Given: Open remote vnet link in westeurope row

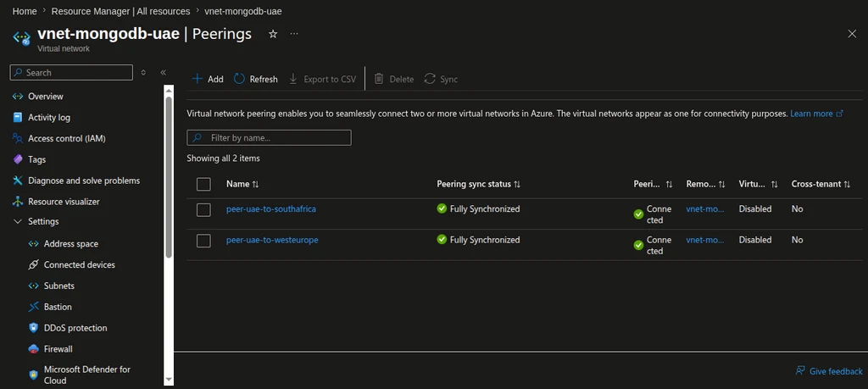Looking at the screenshot, I should coord(705,240).
